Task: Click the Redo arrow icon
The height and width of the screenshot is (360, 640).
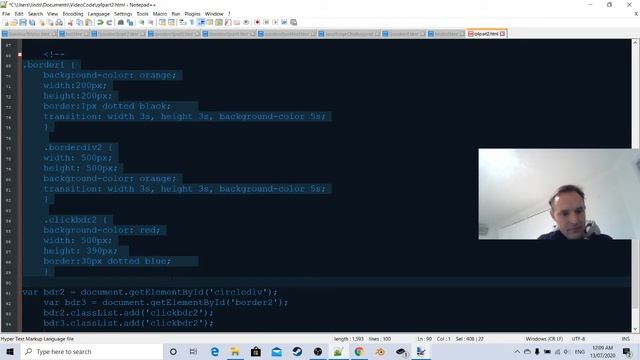Action: (109, 22)
